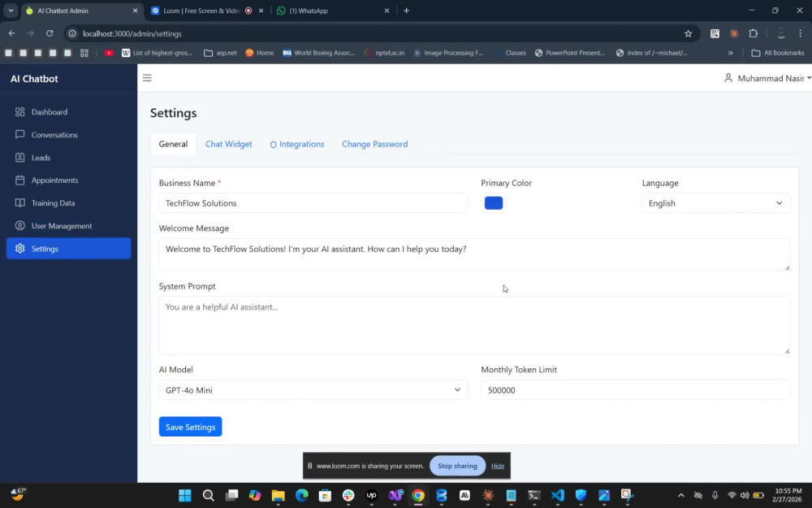Image resolution: width=812 pixels, height=508 pixels.
Task: Open Slack from the taskbar
Action: tap(348, 496)
